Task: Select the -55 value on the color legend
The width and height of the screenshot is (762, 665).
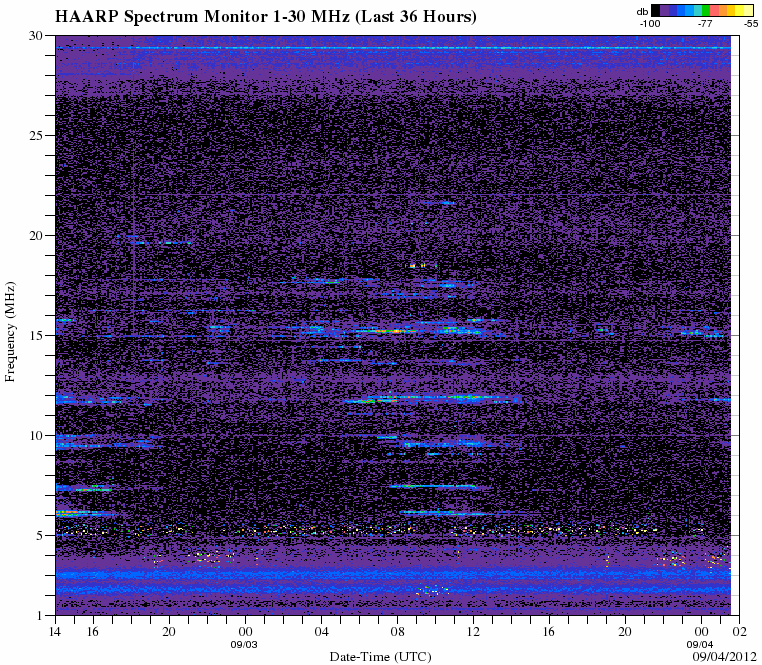Action: [x=751, y=23]
